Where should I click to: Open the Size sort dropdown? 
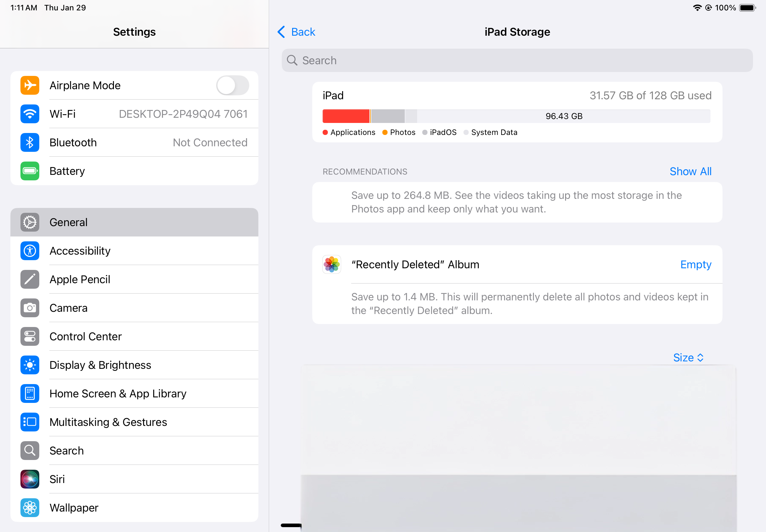[x=688, y=358]
